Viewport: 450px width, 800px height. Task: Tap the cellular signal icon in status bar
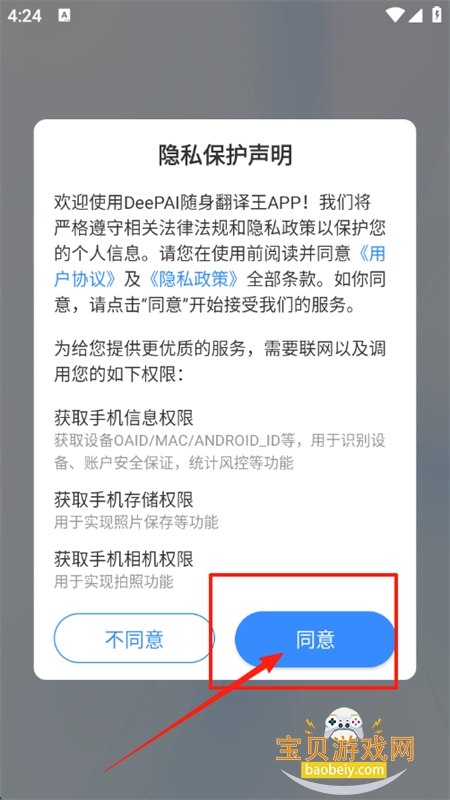[416, 15]
